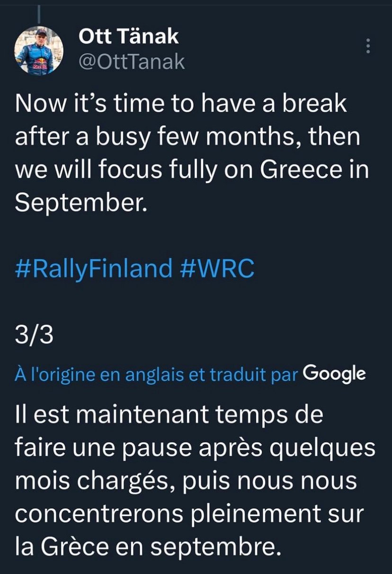The width and height of the screenshot is (392, 574).
Task: Open Ott Tänak's profile picture
Action: [x=39, y=50]
